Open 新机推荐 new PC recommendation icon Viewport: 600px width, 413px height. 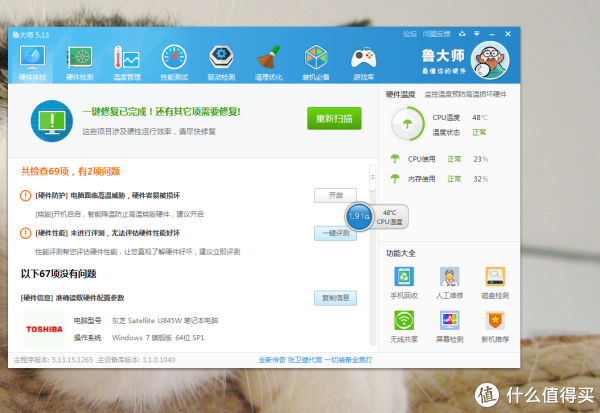coord(495,320)
